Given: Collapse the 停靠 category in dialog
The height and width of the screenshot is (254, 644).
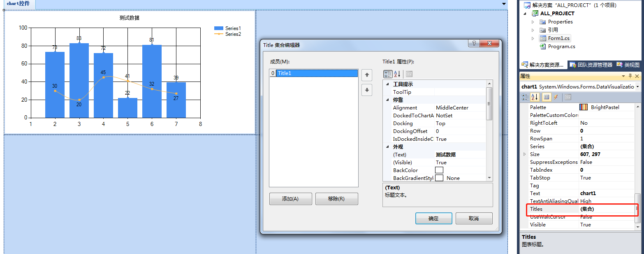Looking at the screenshot, I should pyautogui.click(x=387, y=100).
